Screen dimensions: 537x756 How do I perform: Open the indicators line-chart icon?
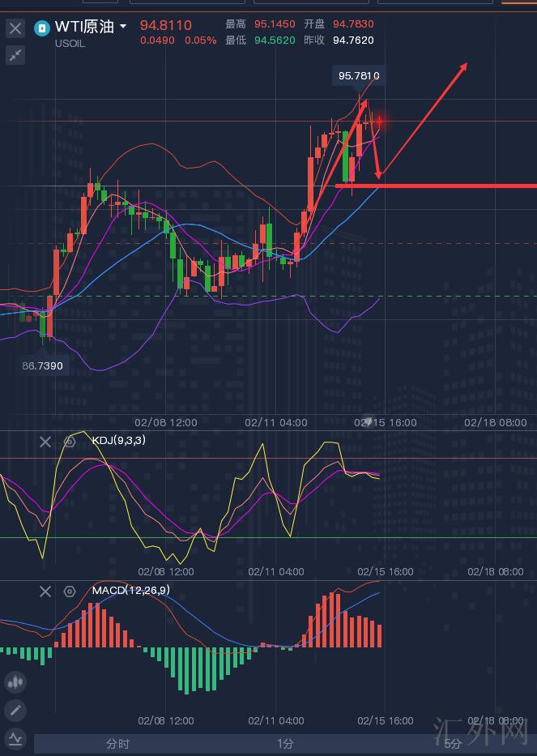tap(15, 738)
